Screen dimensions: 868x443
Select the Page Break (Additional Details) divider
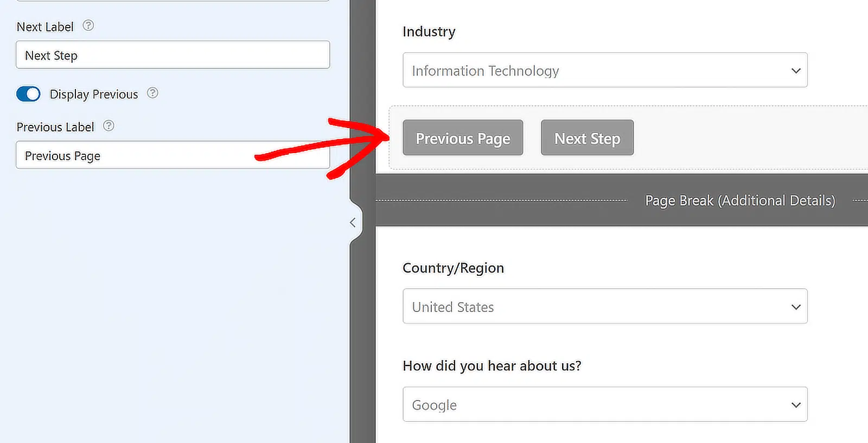(x=739, y=201)
